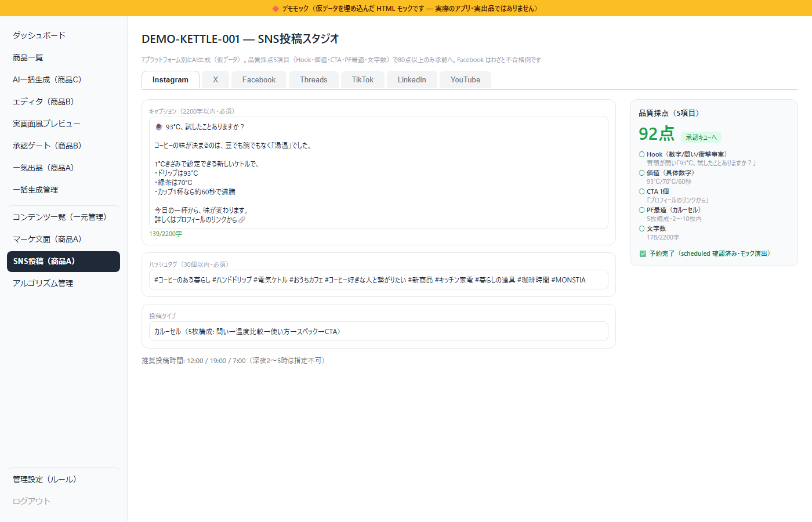Click the 予約完了 scheduled status text
812x522 pixels.
coord(710,253)
